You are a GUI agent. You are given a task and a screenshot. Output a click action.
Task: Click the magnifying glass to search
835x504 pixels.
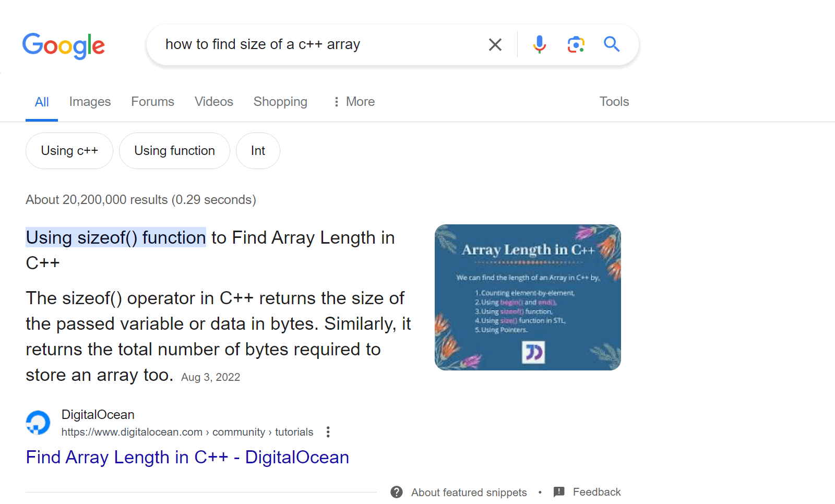point(611,44)
